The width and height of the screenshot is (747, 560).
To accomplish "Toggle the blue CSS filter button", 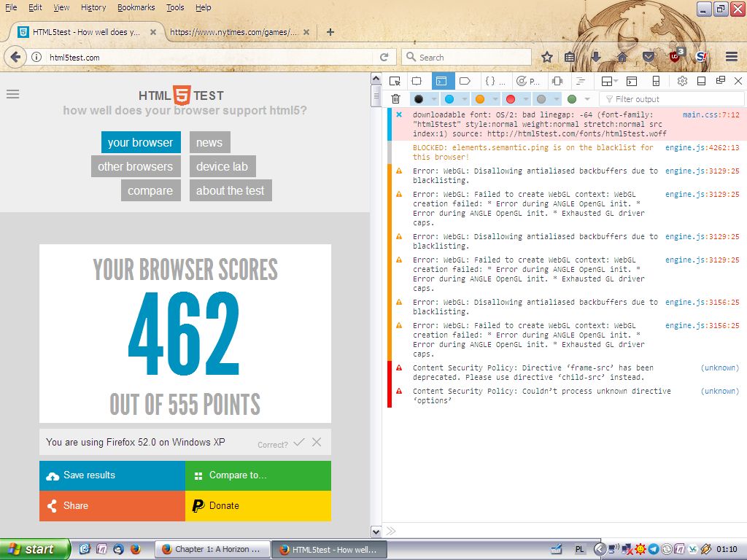I will point(449,99).
